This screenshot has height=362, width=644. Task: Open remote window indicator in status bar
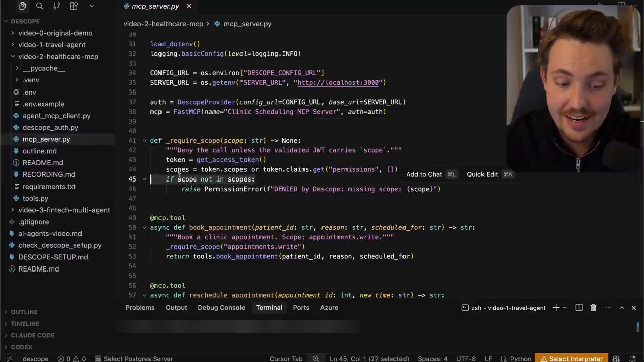10,358
